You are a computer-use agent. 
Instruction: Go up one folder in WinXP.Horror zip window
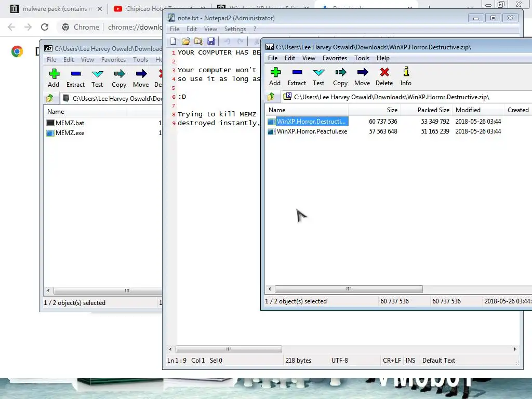[x=271, y=97]
